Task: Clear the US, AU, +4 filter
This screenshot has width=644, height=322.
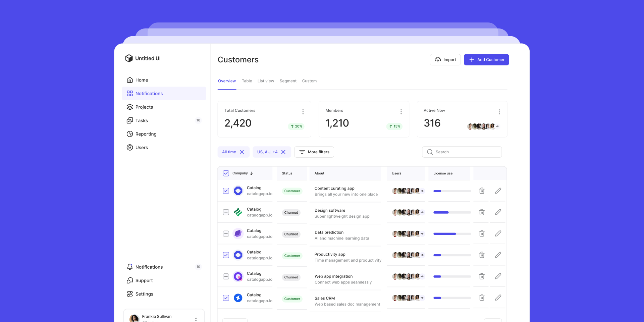Action: [x=283, y=152]
